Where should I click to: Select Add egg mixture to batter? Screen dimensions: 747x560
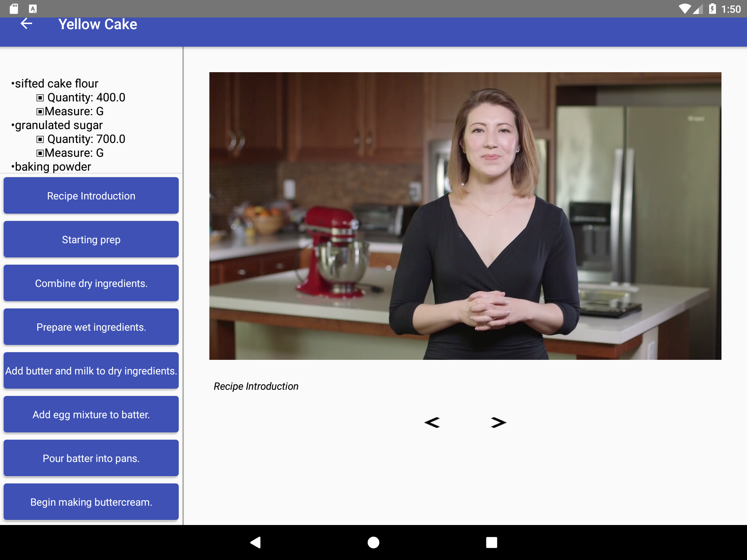pyautogui.click(x=91, y=415)
